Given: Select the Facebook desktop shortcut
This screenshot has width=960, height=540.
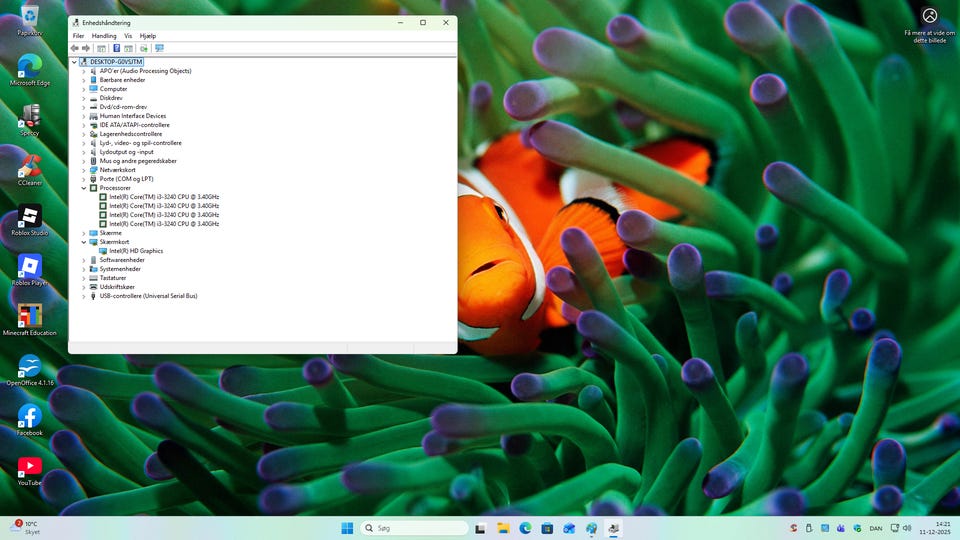Looking at the screenshot, I should [29, 420].
